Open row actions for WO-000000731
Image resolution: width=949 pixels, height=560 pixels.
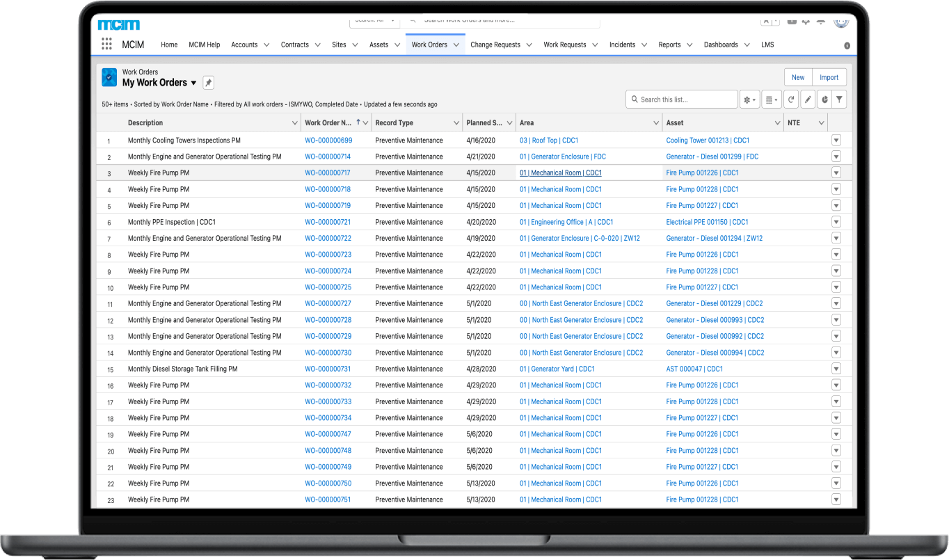(836, 369)
